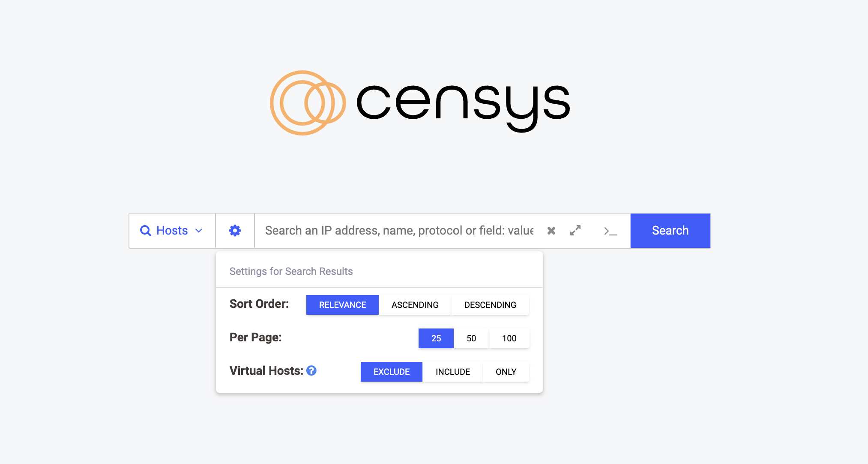Select EXCLUDE for Virtual Hosts setting
The image size is (868, 464).
(x=392, y=371)
